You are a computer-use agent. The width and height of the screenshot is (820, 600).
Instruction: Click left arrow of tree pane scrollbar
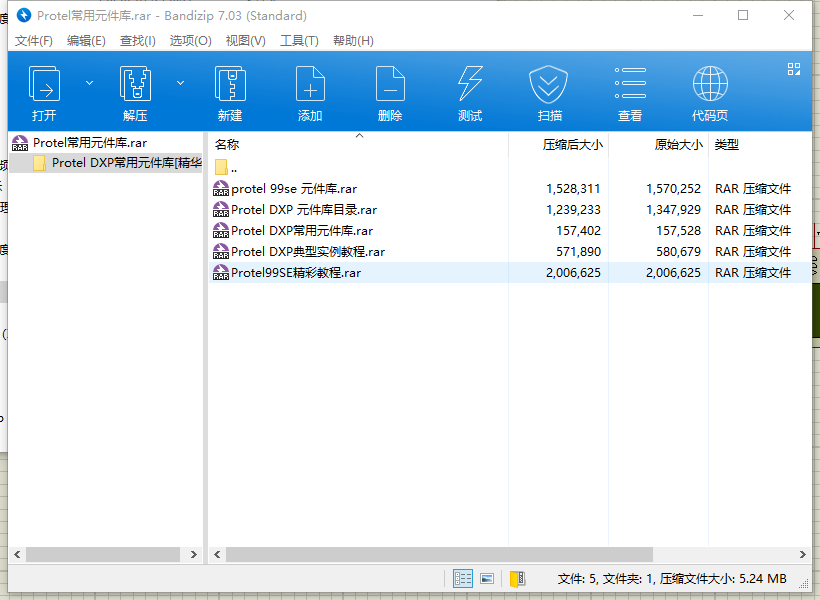[x=17, y=554]
